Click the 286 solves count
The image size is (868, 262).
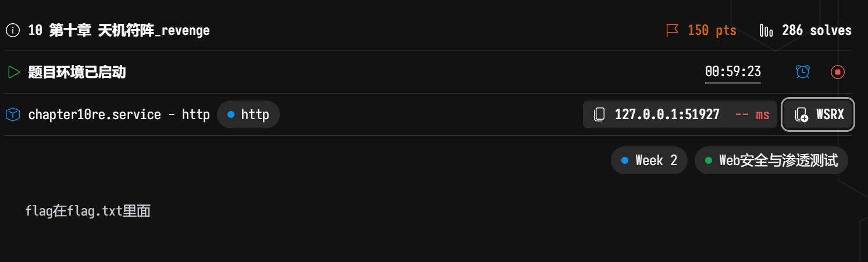(816, 30)
